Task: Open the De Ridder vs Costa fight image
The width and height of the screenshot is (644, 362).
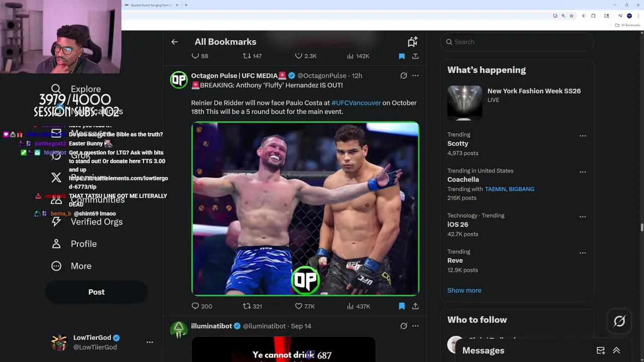Action: pyautogui.click(x=305, y=209)
